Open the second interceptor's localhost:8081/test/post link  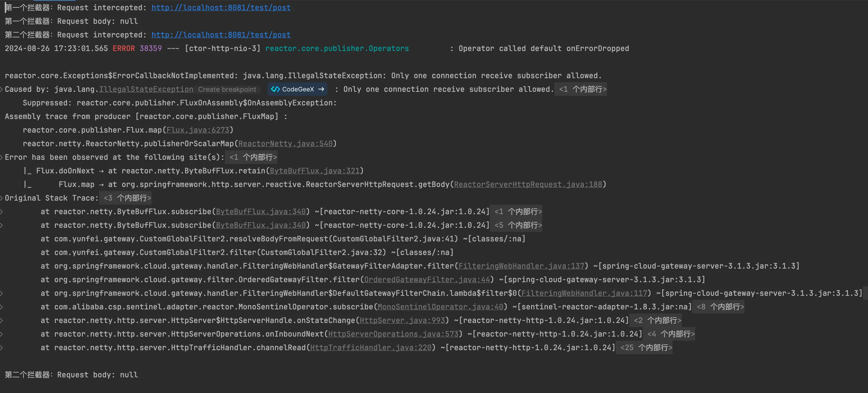(221, 35)
